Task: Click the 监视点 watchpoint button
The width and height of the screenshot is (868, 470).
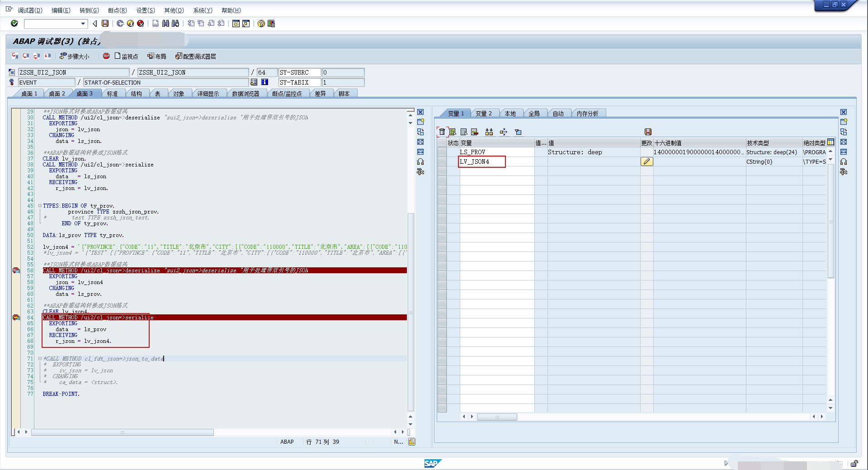Action: 127,56
